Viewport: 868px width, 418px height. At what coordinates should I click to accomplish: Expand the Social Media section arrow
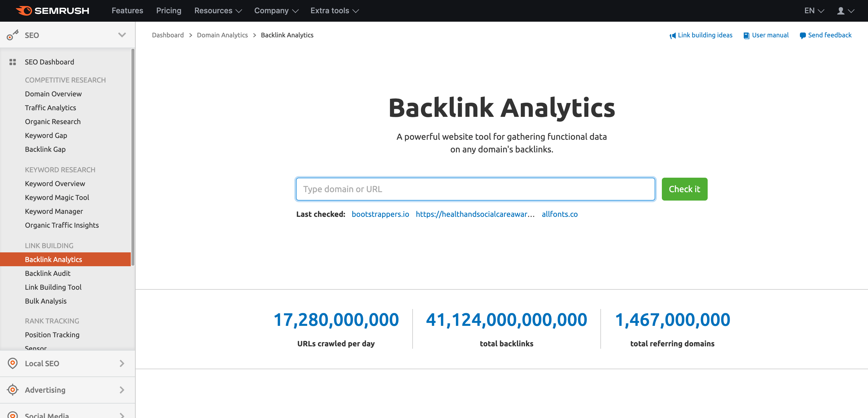pyautogui.click(x=122, y=415)
